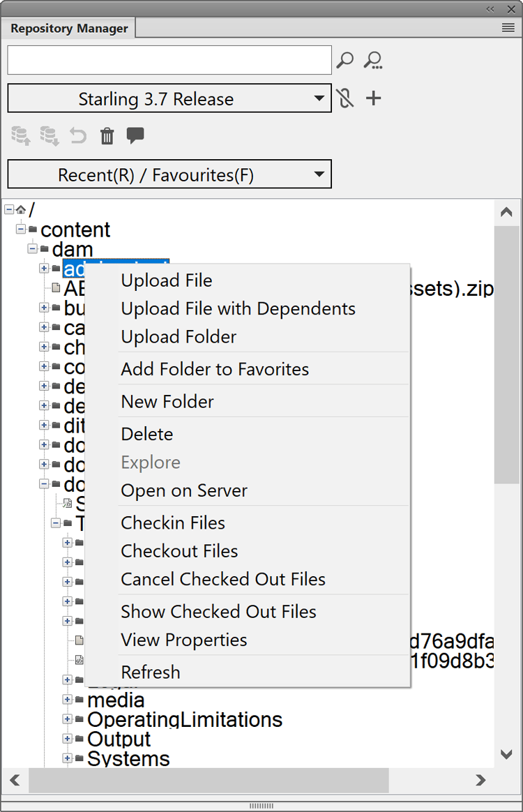Open Recent(R) / Favourites(F) dropdown
Screen dimensions: 523x812
pos(169,174)
